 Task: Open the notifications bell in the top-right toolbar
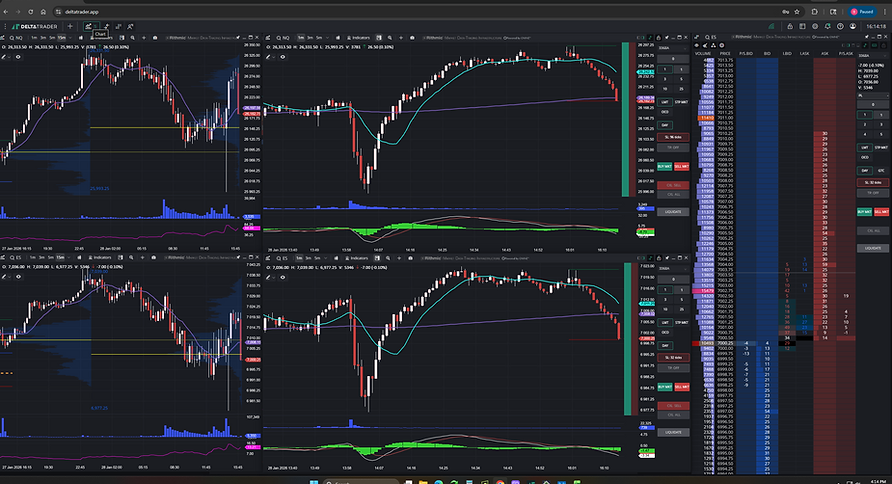[x=828, y=26]
